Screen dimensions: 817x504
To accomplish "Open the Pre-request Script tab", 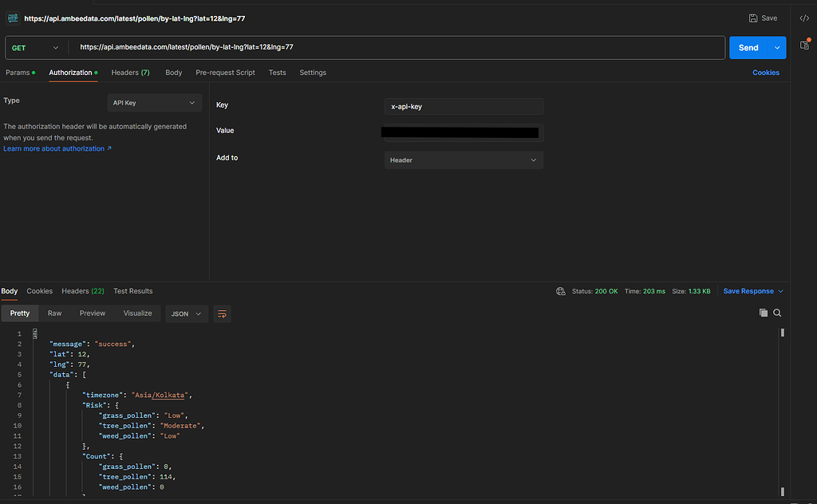I will (225, 72).
